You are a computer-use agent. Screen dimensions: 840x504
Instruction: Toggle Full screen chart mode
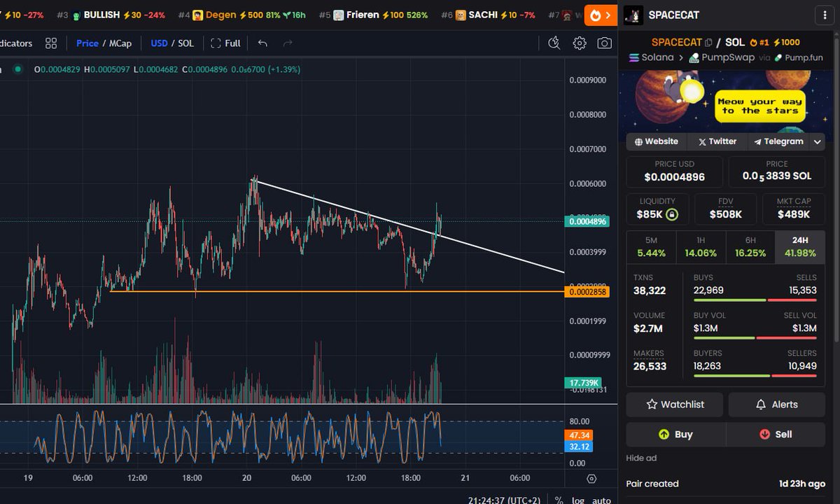[x=225, y=43]
